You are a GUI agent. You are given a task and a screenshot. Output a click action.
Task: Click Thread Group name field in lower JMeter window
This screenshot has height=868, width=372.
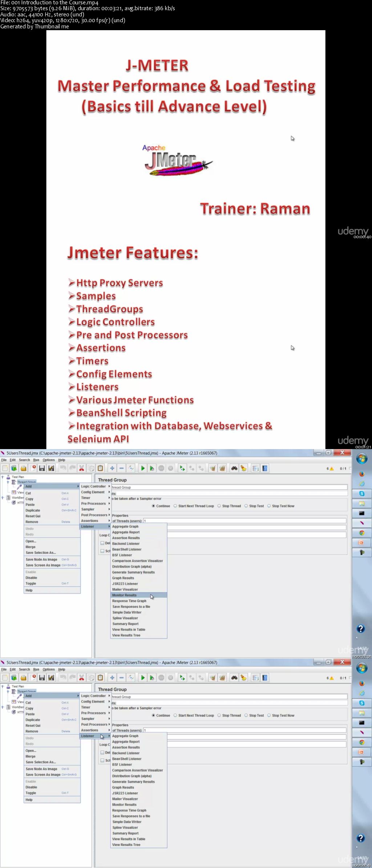coord(229,697)
